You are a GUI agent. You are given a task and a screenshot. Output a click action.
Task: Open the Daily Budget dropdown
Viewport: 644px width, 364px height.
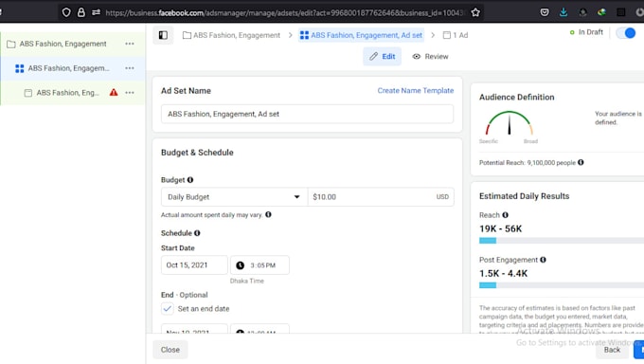[x=234, y=197]
